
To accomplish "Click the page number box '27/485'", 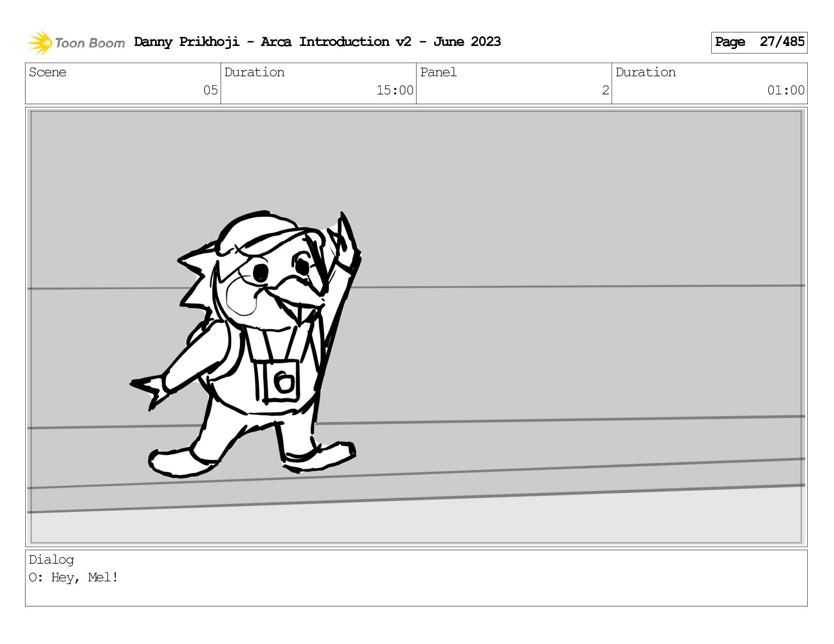I will 759,42.
